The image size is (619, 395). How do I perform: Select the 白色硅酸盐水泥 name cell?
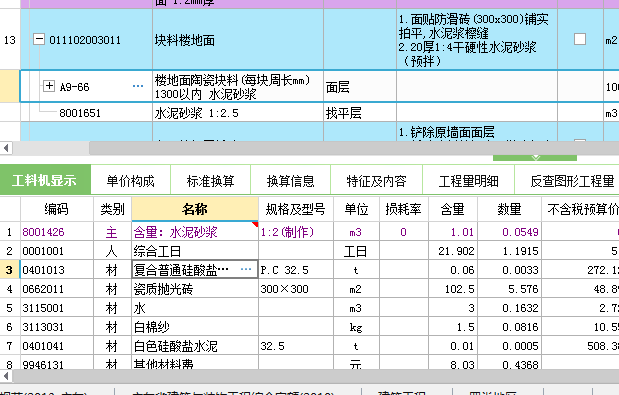point(195,345)
